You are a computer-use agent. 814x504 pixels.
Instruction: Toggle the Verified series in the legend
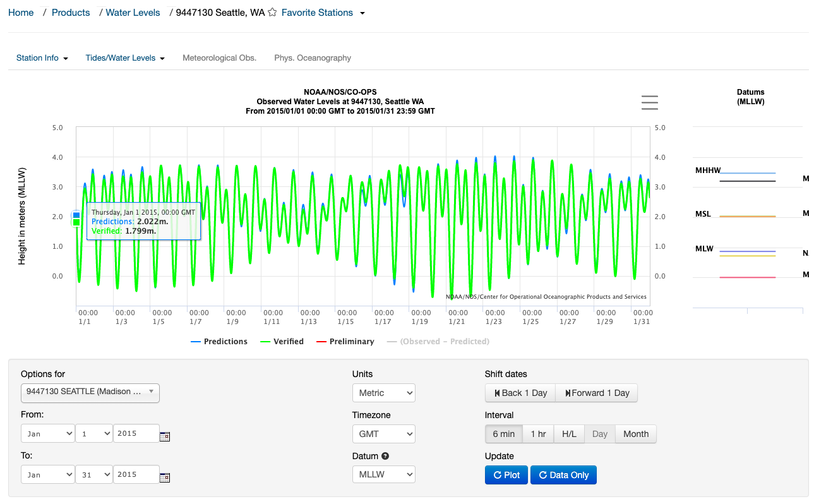pos(282,342)
